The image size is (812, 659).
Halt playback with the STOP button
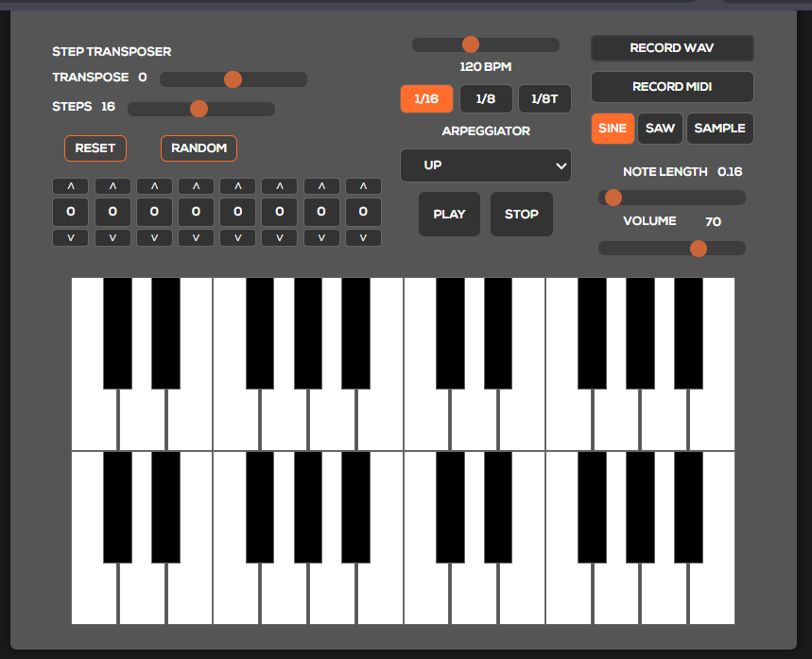(x=522, y=214)
